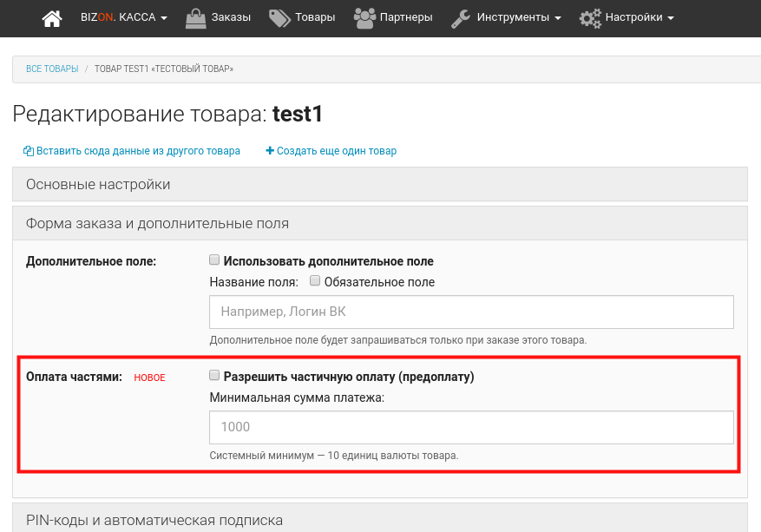Click the wrench Инструменты icon
The width and height of the screenshot is (761, 532).
tap(462, 17)
